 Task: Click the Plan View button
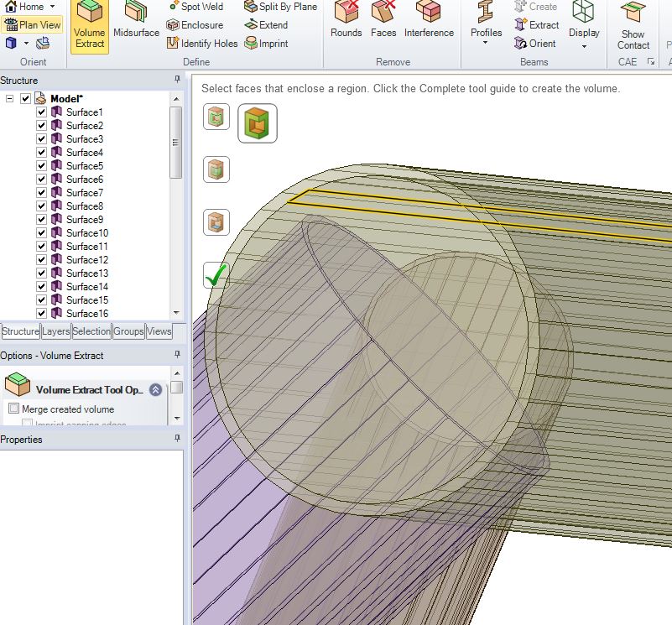coord(33,25)
